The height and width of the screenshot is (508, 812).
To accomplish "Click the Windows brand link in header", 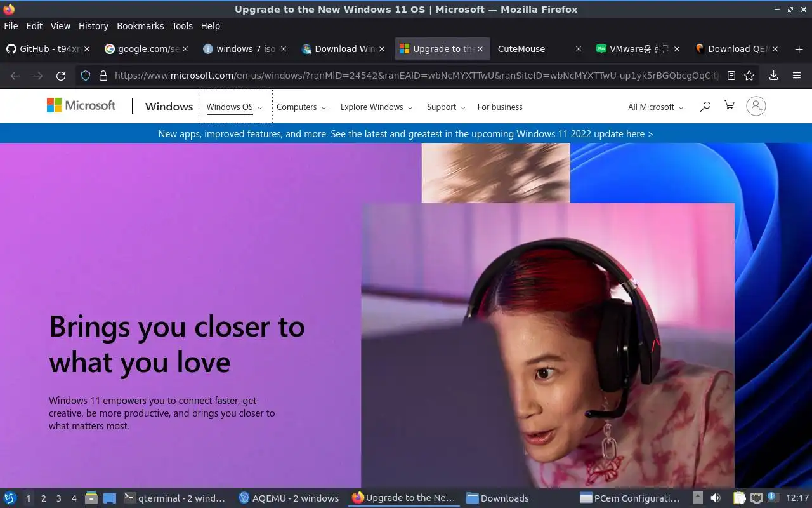I will click(x=169, y=106).
